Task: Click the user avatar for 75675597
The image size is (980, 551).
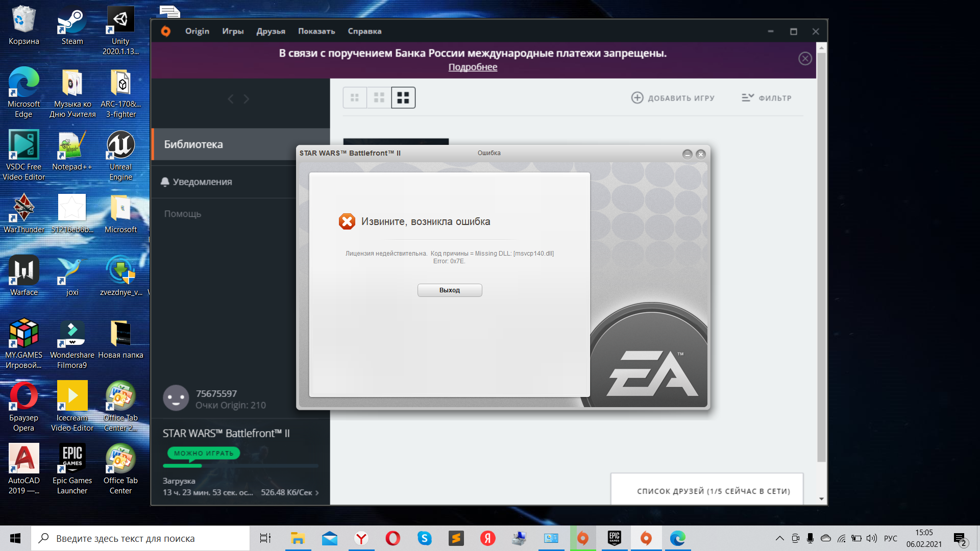Action: click(176, 398)
